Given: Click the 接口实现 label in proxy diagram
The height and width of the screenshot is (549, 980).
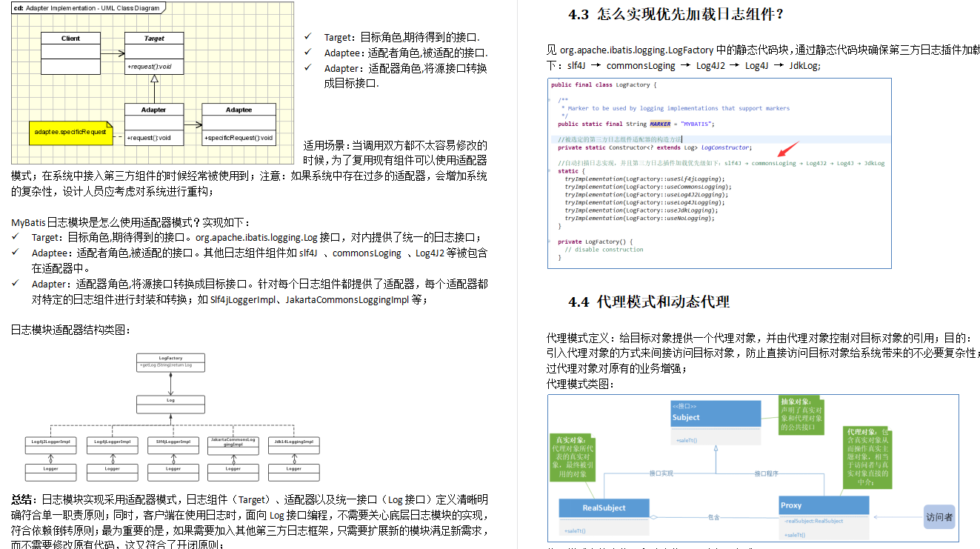Looking at the screenshot, I should (661, 473).
